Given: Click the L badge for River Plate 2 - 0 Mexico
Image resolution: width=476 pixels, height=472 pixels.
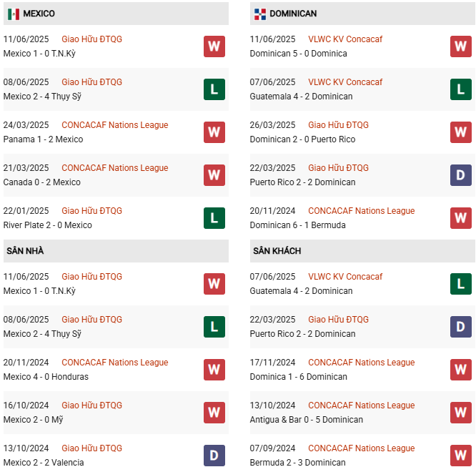Looking at the screenshot, I should (214, 218).
